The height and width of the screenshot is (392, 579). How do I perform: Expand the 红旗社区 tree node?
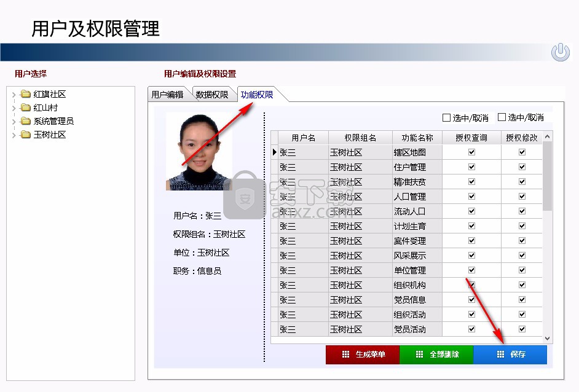[x=14, y=95]
